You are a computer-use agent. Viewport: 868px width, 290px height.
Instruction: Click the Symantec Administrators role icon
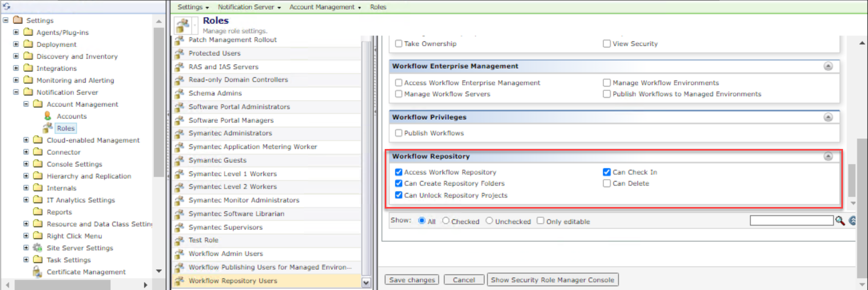180,134
